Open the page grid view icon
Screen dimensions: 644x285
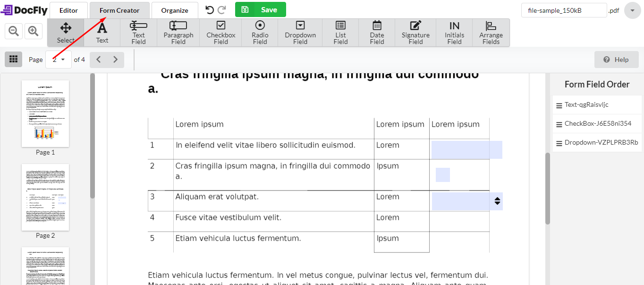(x=13, y=59)
